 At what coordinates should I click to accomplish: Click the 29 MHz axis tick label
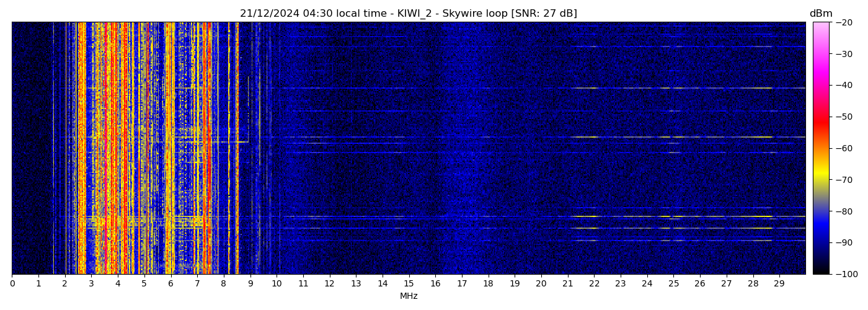[x=779, y=284]
